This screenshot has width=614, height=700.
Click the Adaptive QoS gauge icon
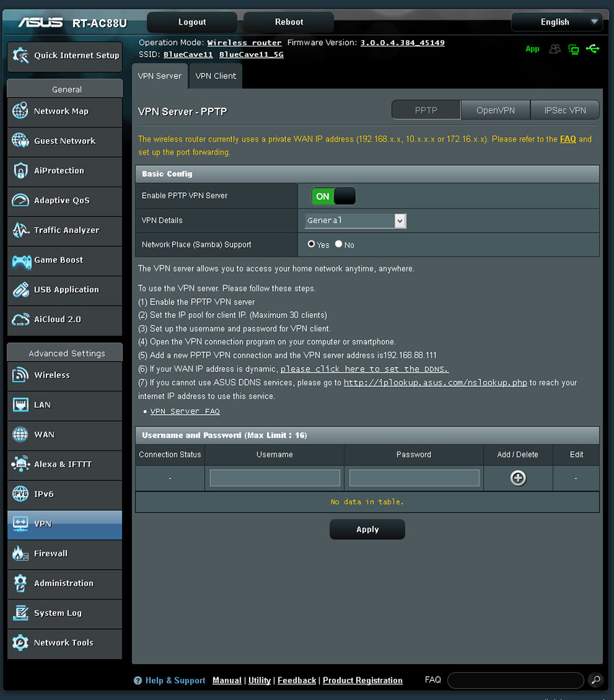click(20, 200)
